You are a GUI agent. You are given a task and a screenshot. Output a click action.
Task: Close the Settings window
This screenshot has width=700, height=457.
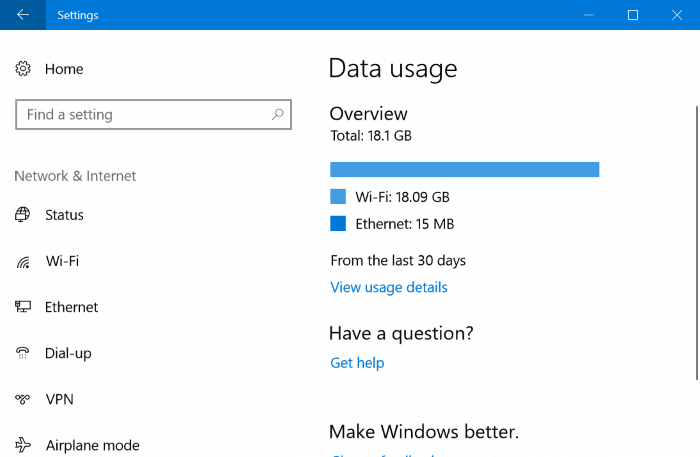pyautogui.click(x=677, y=15)
